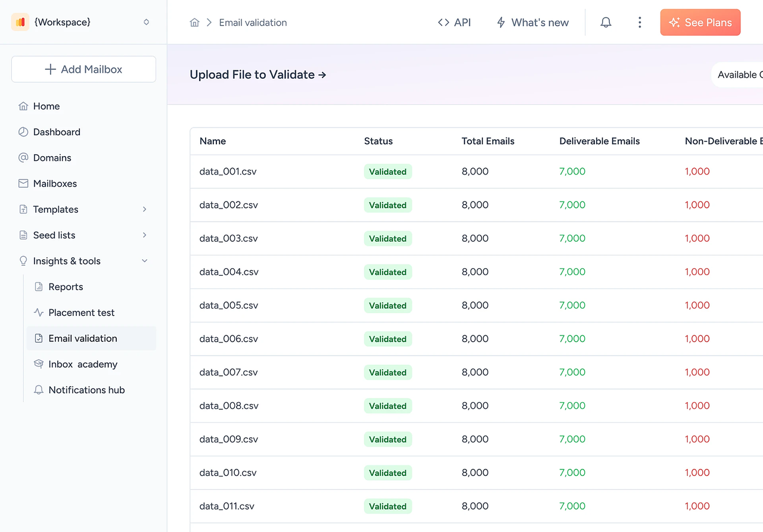The height and width of the screenshot is (532, 763).
Task: Click the home breadcrumb icon
Action: point(194,23)
